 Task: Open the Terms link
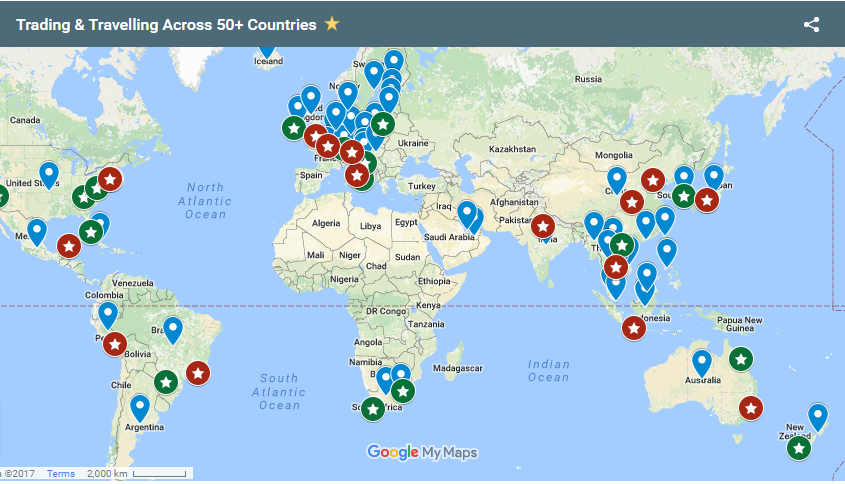coord(60,474)
